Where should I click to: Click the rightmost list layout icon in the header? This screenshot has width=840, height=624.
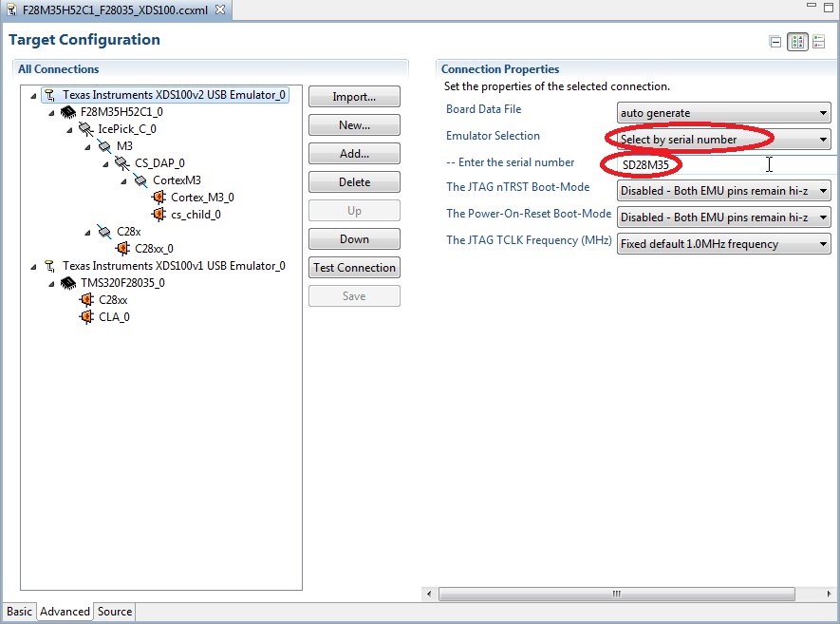(x=818, y=42)
